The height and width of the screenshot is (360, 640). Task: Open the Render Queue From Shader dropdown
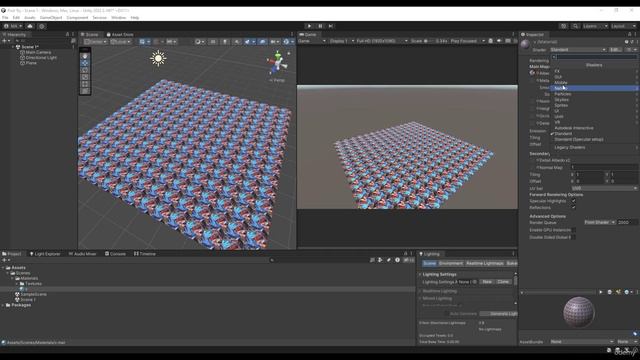tap(600, 222)
